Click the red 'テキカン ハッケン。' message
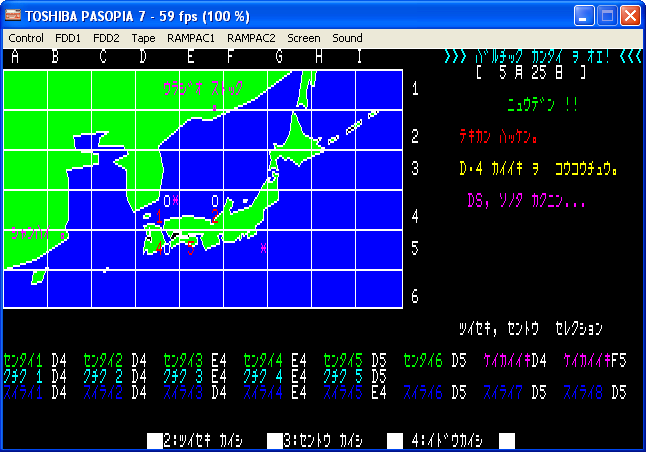The image size is (646, 452). click(499, 137)
